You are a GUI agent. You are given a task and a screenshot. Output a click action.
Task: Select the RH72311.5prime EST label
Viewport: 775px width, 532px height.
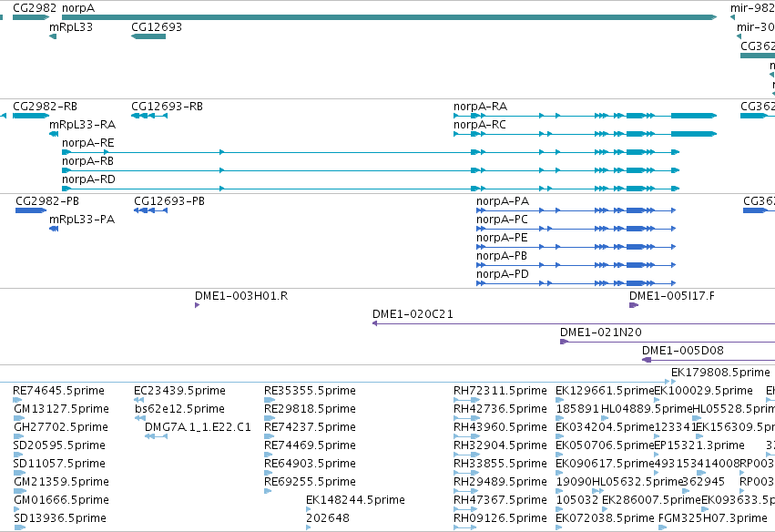500,391
